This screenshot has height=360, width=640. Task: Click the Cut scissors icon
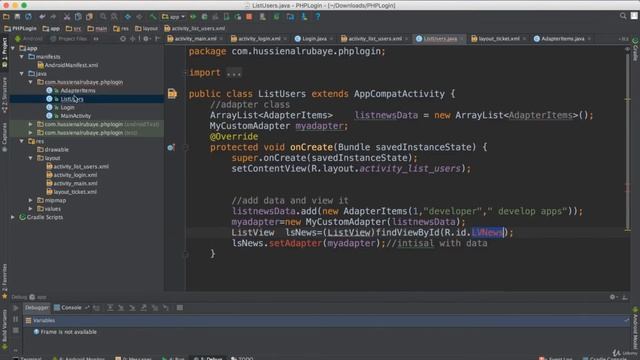click(67, 17)
